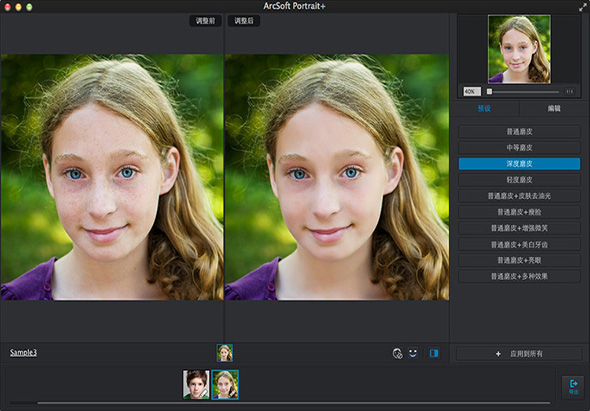This screenshot has width=590, height=411.
Task: Click the fullscreen arrows in the title bar
Action: point(583,6)
